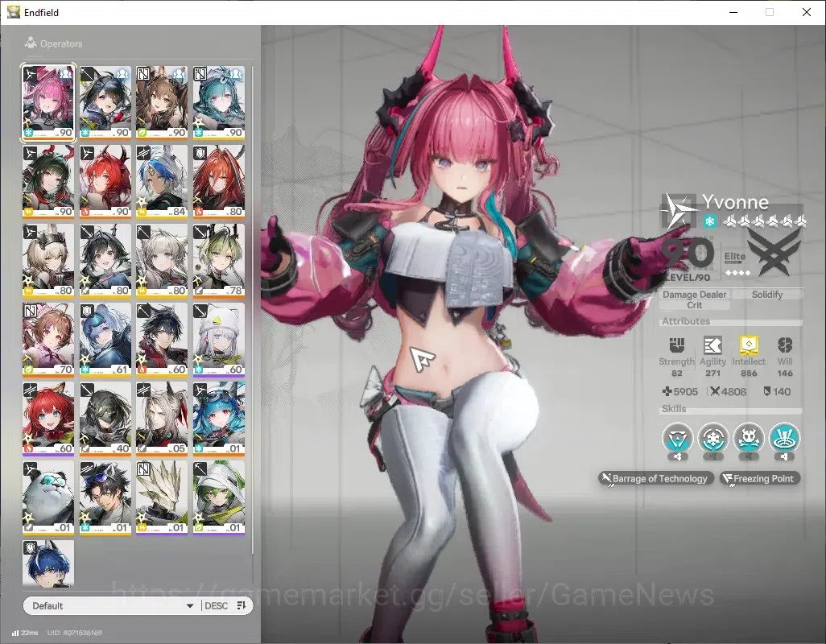Viewport: 826px width, 644px height.
Task: Select the green-haired red-horned level 90 operator
Action: (x=48, y=181)
